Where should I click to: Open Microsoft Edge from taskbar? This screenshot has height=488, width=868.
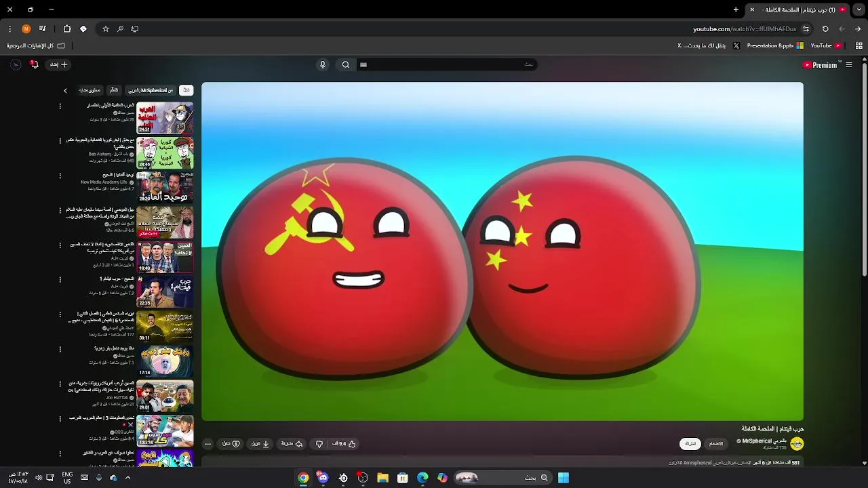click(x=422, y=478)
